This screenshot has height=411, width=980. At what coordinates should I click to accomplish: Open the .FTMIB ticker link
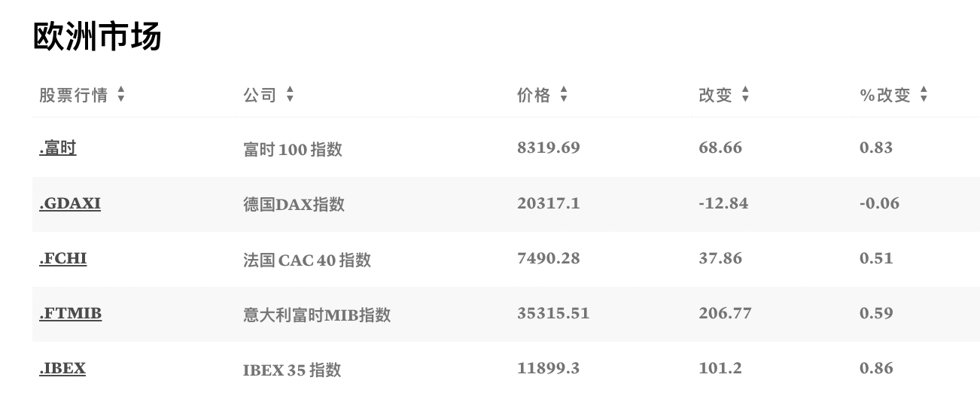coord(71,313)
